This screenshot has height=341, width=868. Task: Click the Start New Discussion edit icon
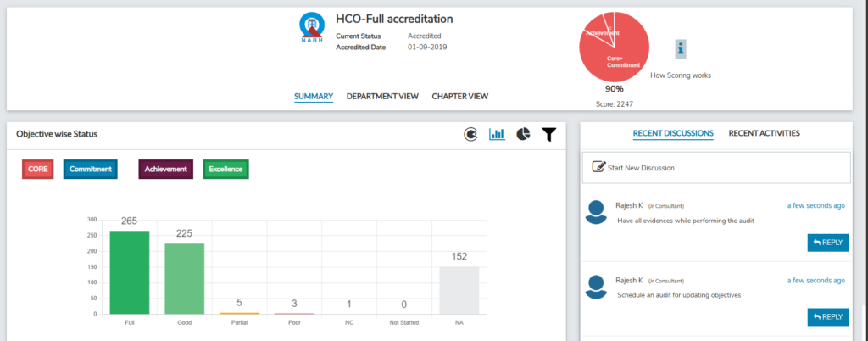tap(598, 167)
